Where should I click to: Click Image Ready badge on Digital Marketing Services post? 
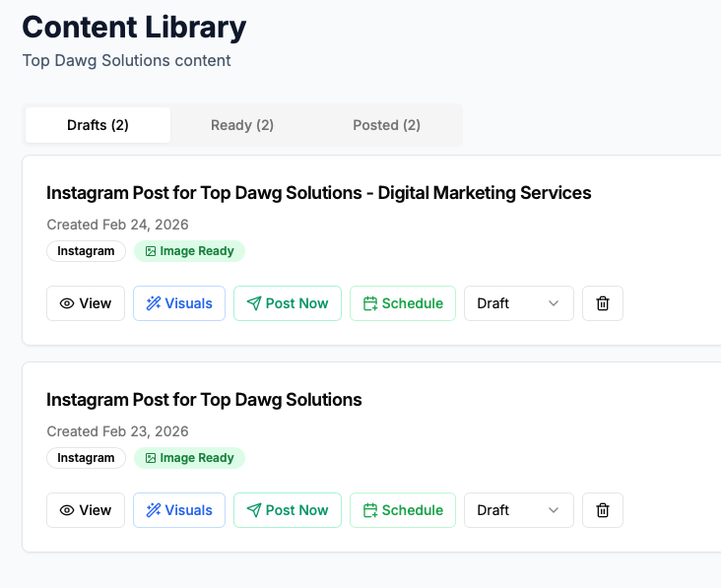189,251
